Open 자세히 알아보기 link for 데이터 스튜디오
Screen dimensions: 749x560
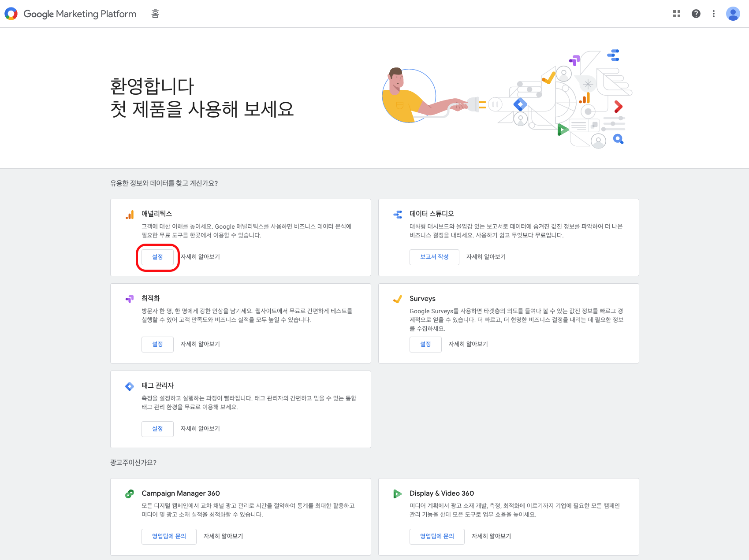click(x=486, y=257)
